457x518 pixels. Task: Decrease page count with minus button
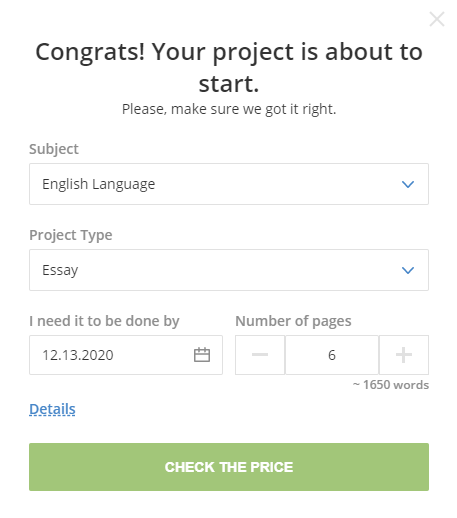point(260,355)
